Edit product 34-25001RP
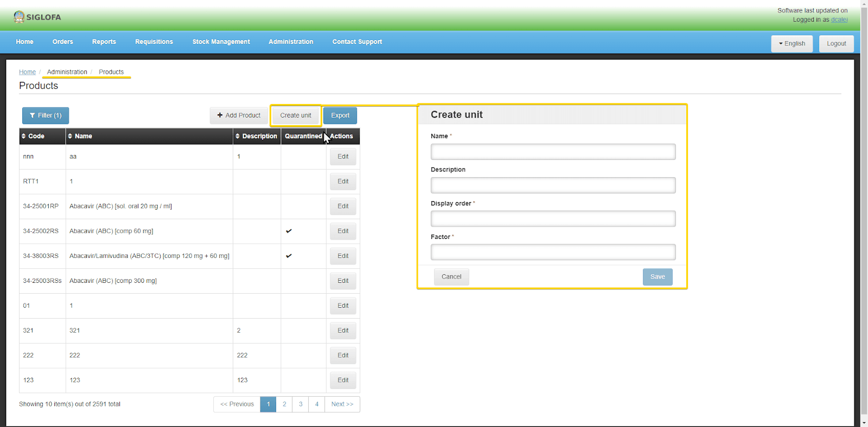 pyautogui.click(x=343, y=206)
